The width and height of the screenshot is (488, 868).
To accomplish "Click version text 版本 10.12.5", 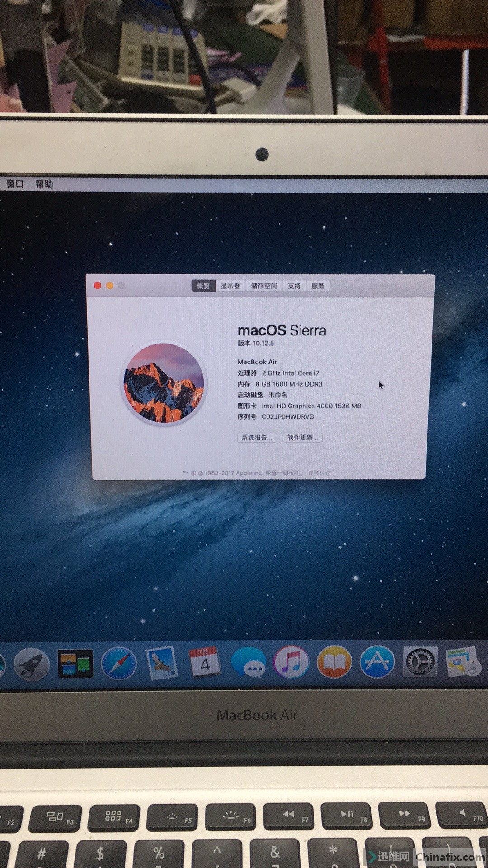I will (256, 343).
